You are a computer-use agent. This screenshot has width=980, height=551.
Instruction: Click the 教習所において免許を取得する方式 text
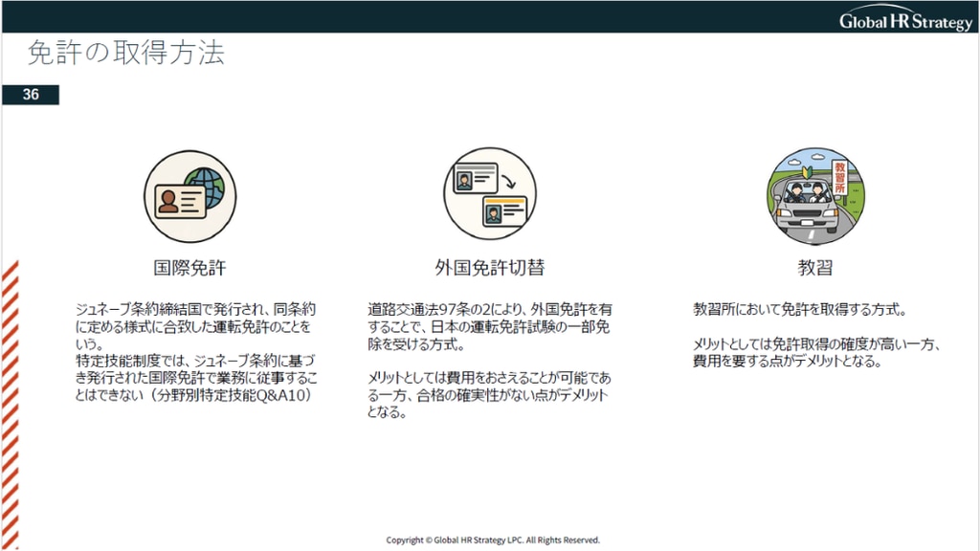[x=798, y=310]
